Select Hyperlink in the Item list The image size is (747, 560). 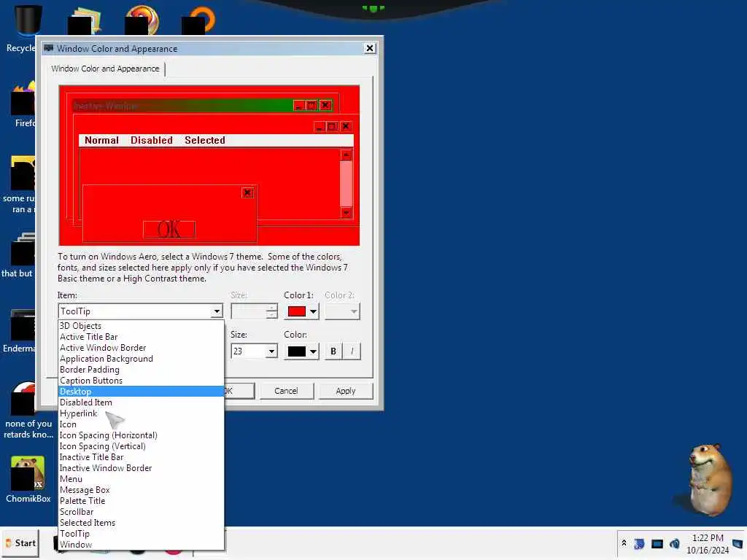pos(141,414)
